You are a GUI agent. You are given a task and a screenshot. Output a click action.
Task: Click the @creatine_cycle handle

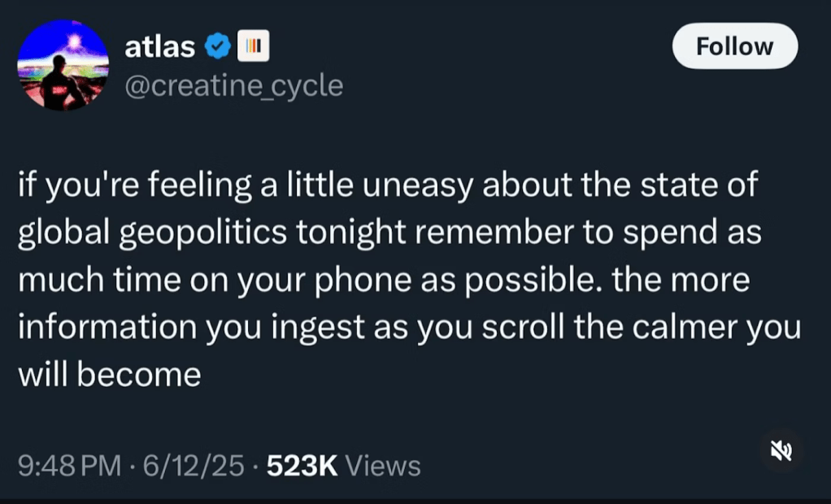click(x=233, y=85)
